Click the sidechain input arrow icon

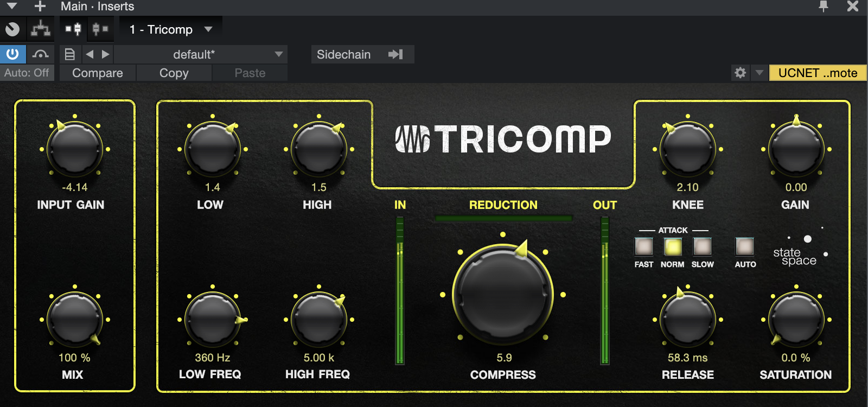pyautogui.click(x=396, y=54)
